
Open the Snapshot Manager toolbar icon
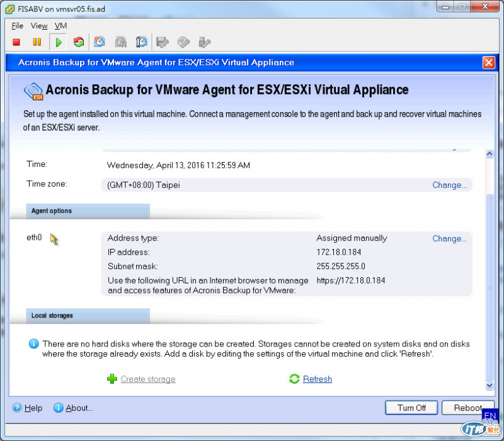pyautogui.click(x=141, y=42)
